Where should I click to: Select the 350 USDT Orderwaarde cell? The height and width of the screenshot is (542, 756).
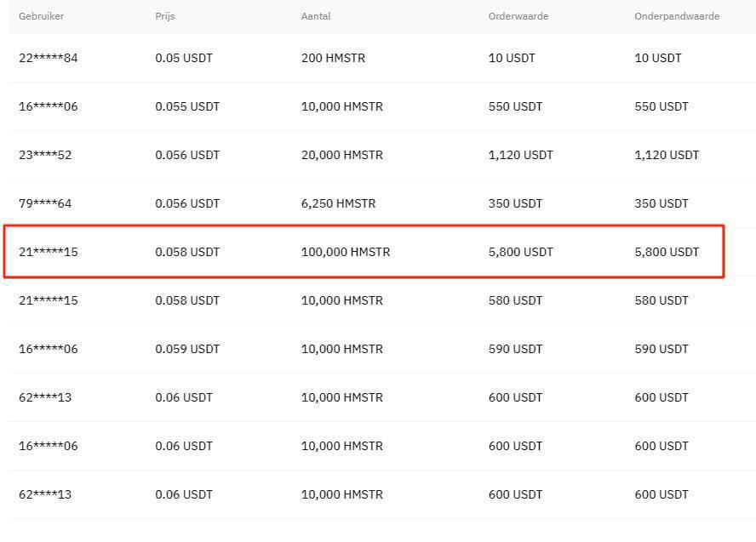tap(515, 203)
